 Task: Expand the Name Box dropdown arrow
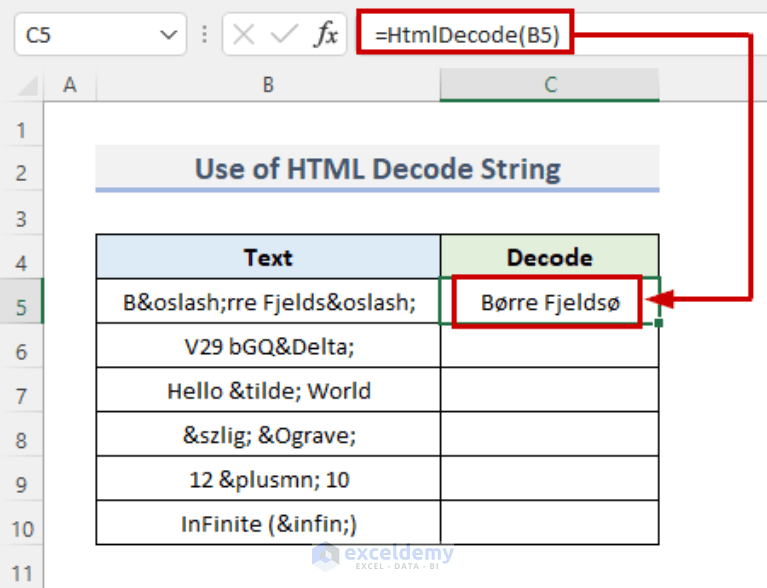coord(169,35)
